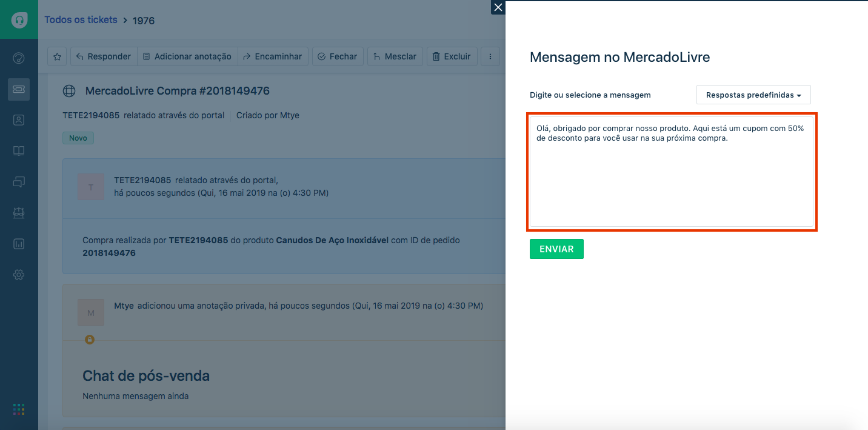
Task: Open the reports chart icon in sidebar
Action: (19, 244)
